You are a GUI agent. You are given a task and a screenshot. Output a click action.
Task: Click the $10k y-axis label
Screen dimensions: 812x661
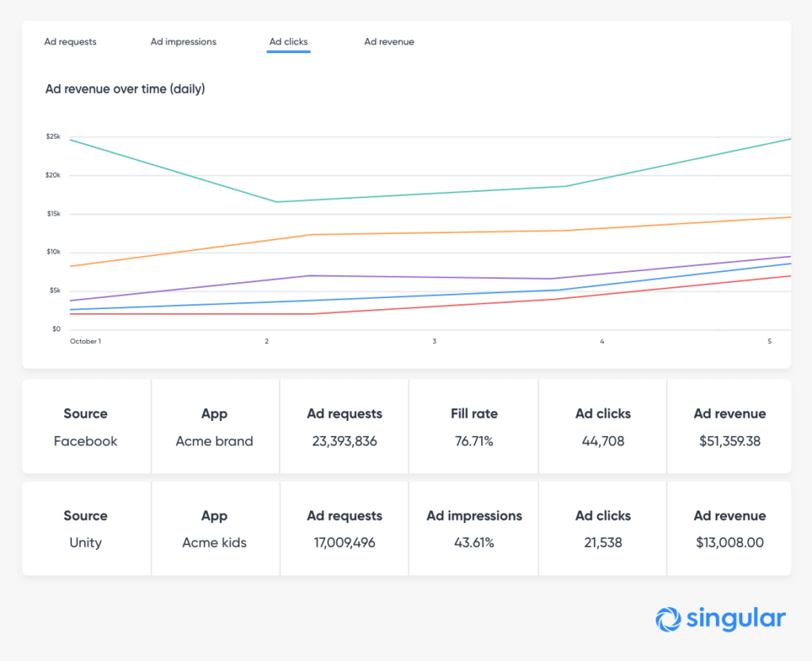(53, 252)
